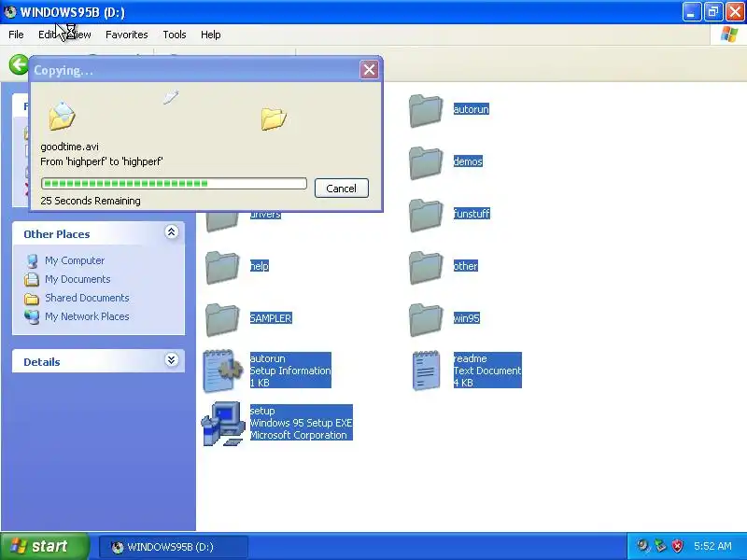747x560 pixels.
Task: Click the help folder name label
Action: [x=260, y=266]
